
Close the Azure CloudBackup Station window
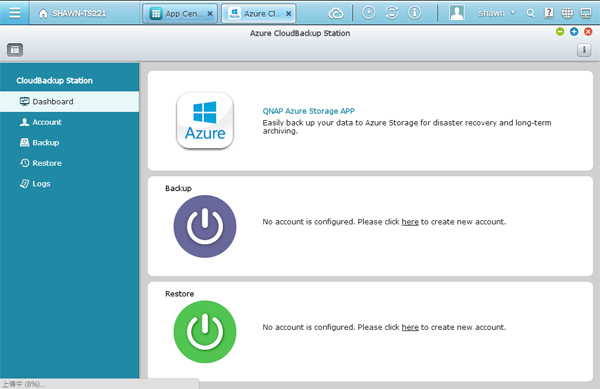pyautogui.click(x=588, y=32)
